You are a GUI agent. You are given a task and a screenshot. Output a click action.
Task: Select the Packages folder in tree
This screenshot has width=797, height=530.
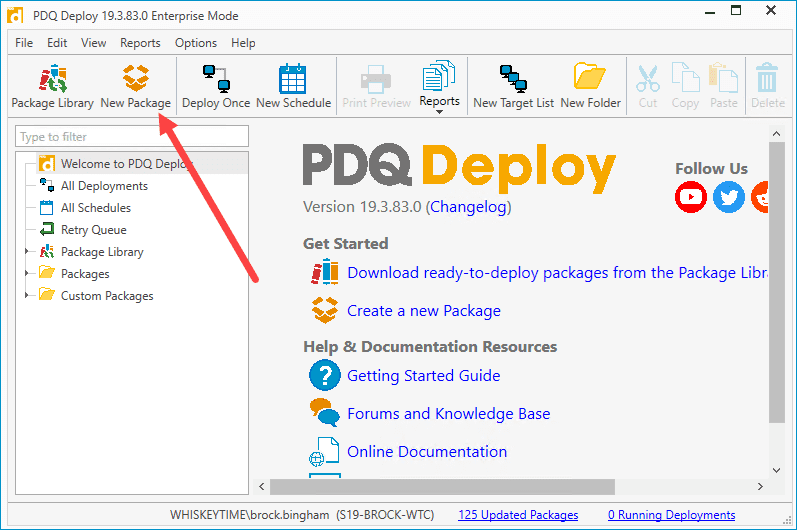85,274
